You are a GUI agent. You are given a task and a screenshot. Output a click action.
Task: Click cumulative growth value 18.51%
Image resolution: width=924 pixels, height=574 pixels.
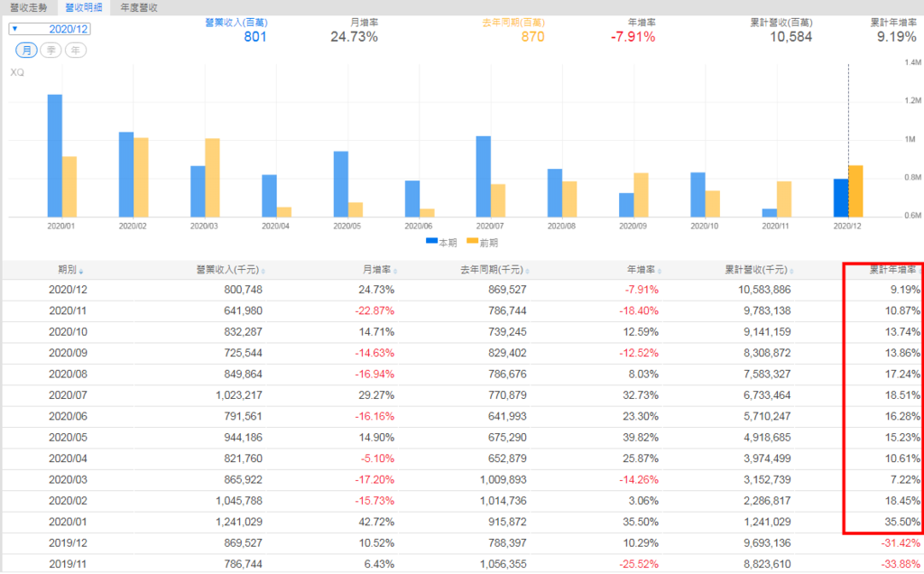click(902, 395)
